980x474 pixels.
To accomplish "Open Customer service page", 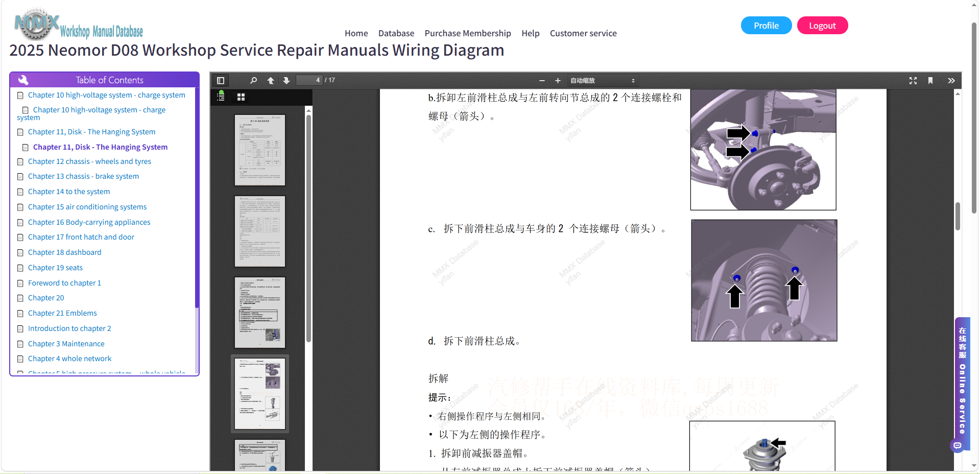I will point(583,33).
